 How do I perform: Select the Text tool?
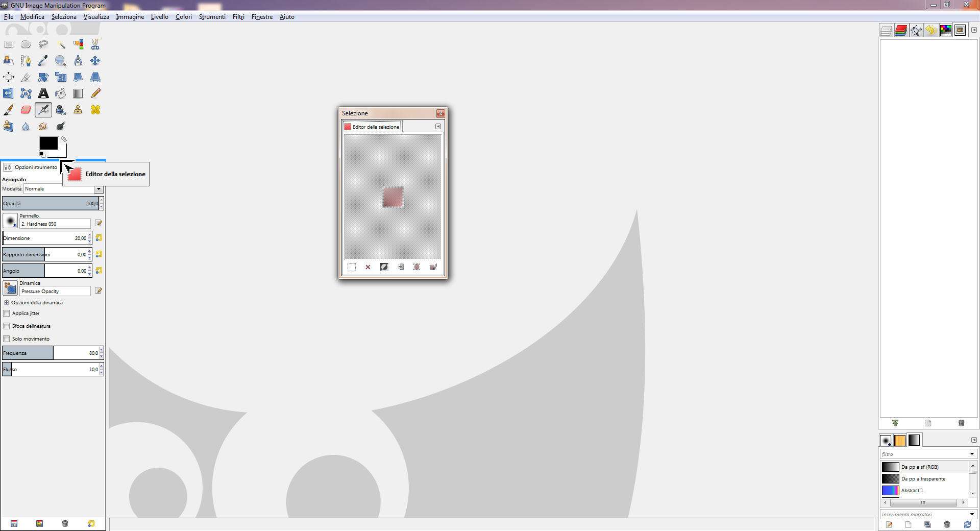click(43, 93)
